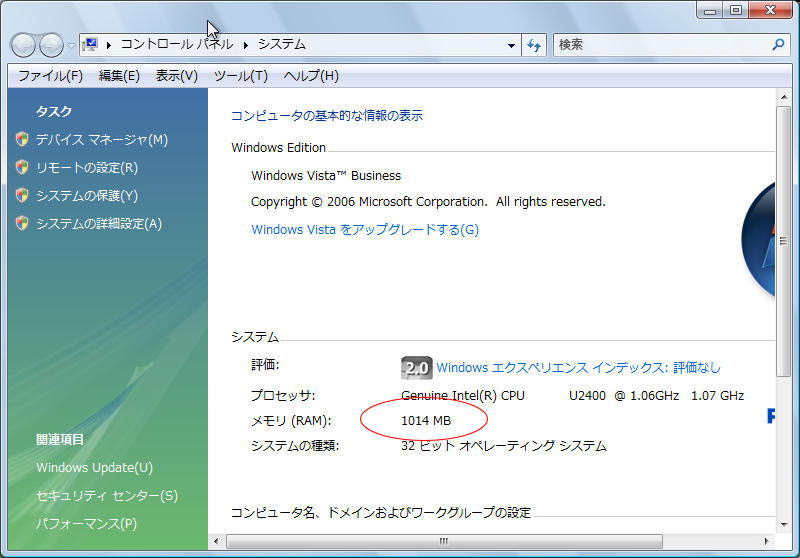Click shield icon beside システムの詳細設定
The image size is (800, 558).
22,223
